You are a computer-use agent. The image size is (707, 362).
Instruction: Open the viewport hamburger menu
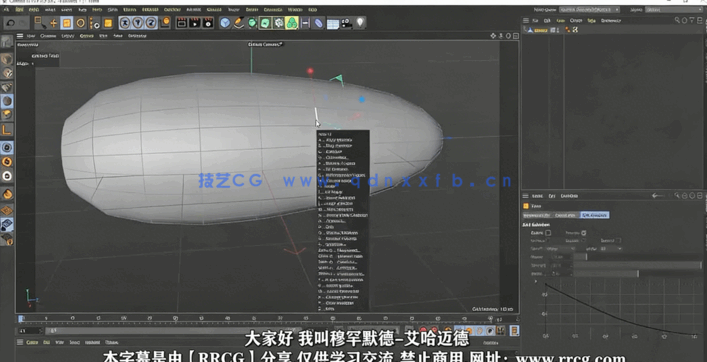20,36
